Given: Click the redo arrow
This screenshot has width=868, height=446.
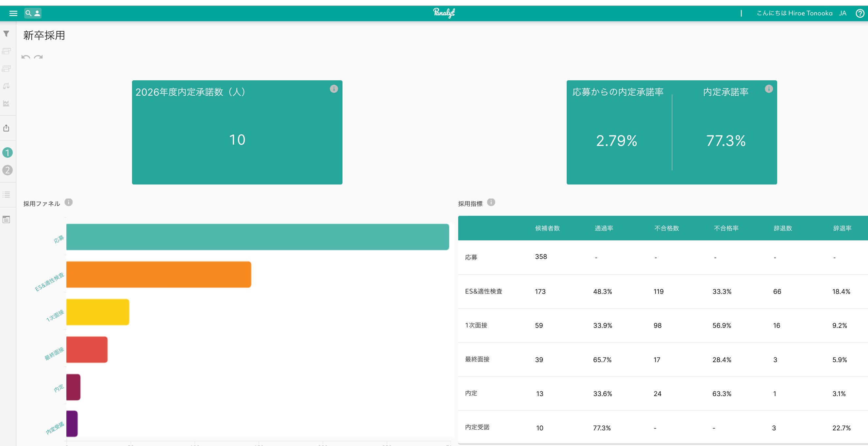Looking at the screenshot, I should click(x=39, y=57).
